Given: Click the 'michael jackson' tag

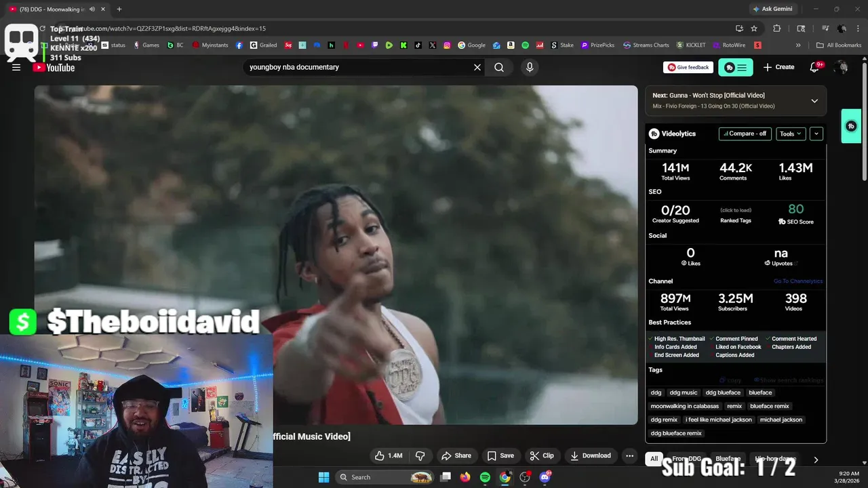Looking at the screenshot, I should point(781,420).
